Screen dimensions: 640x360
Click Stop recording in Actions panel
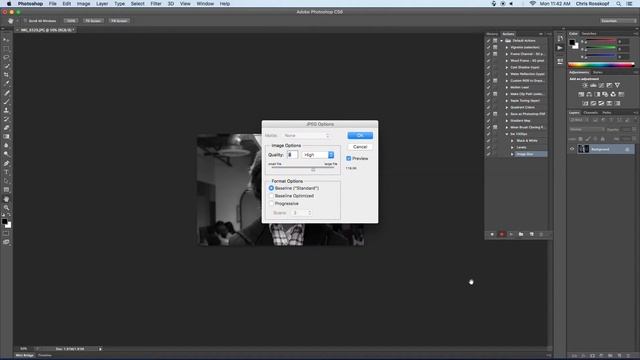point(492,234)
